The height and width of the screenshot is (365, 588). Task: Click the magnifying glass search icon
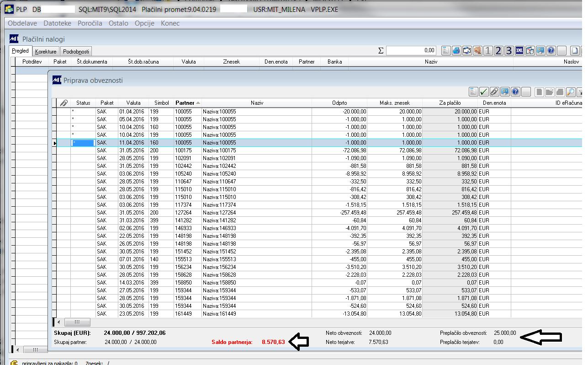click(571, 92)
